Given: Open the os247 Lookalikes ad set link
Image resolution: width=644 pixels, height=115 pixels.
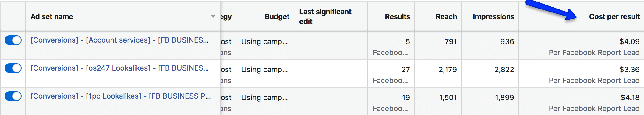Looking at the screenshot, I should coord(119,68).
